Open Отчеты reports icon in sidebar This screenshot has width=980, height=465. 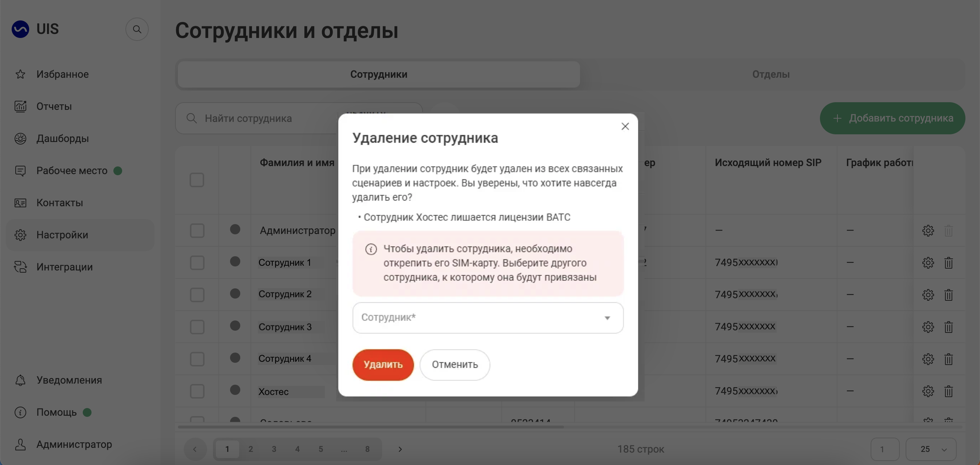pyautogui.click(x=20, y=106)
